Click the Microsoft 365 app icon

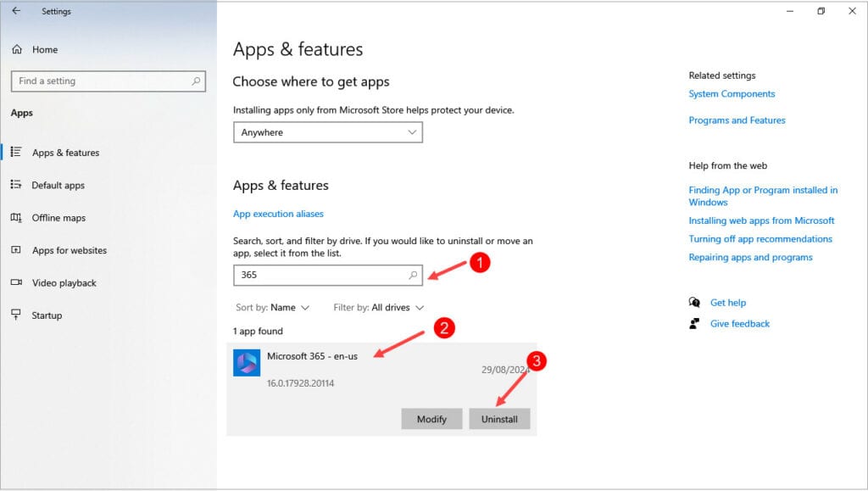pos(247,363)
